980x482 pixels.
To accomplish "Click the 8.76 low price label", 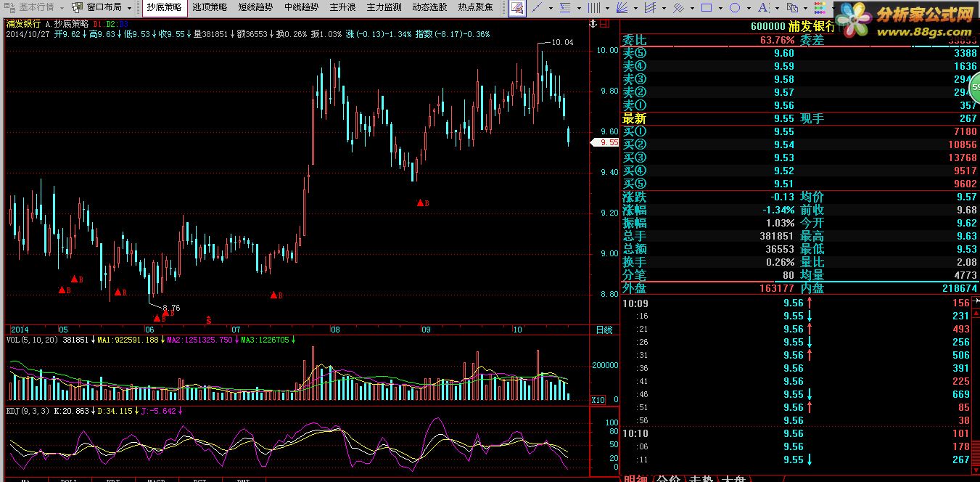I will point(170,308).
